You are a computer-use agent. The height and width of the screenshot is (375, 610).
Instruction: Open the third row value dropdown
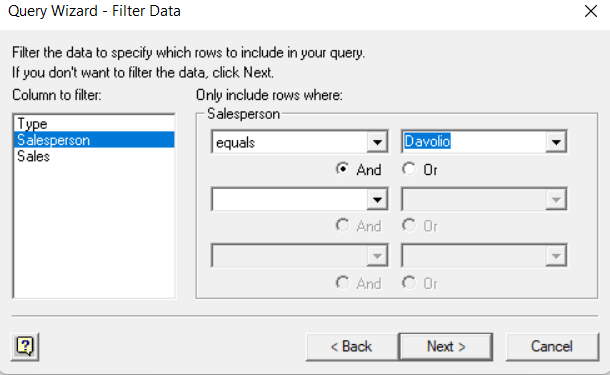[556, 256]
